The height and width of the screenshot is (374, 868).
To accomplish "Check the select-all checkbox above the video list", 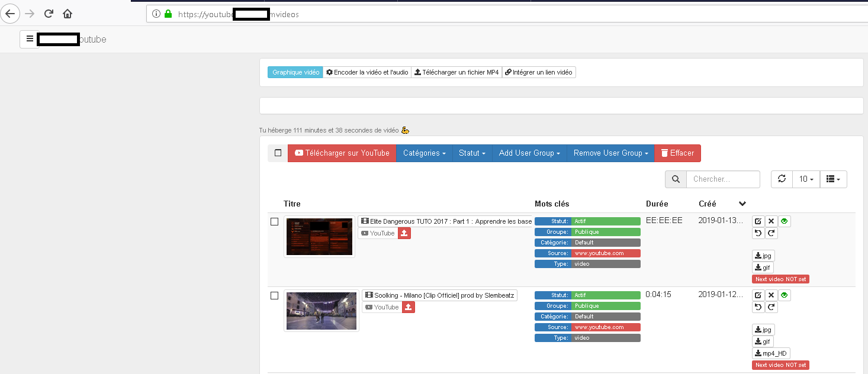I will coord(277,153).
